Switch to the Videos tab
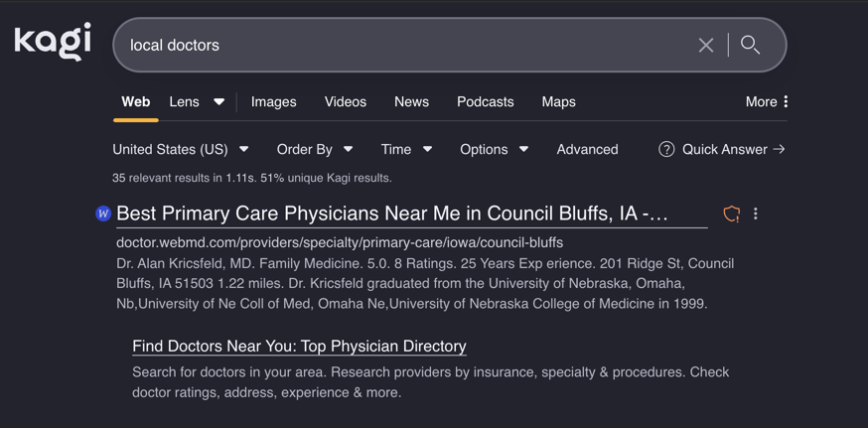This screenshot has width=868, height=428. [x=345, y=101]
